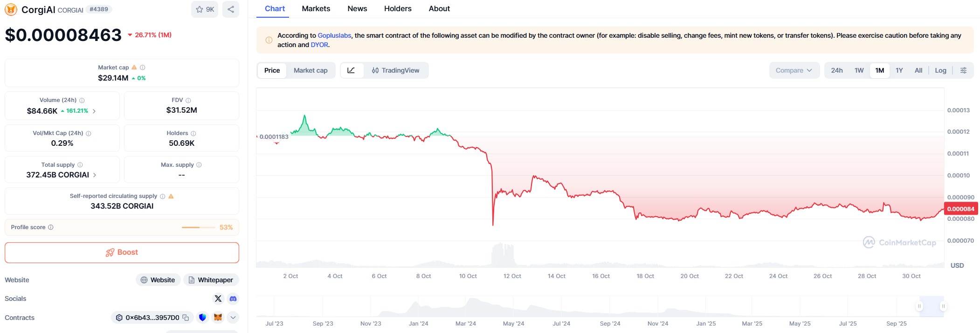Click the 50.69K holders value
This screenshot has width=980, height=333.
(x=182, y=143)
